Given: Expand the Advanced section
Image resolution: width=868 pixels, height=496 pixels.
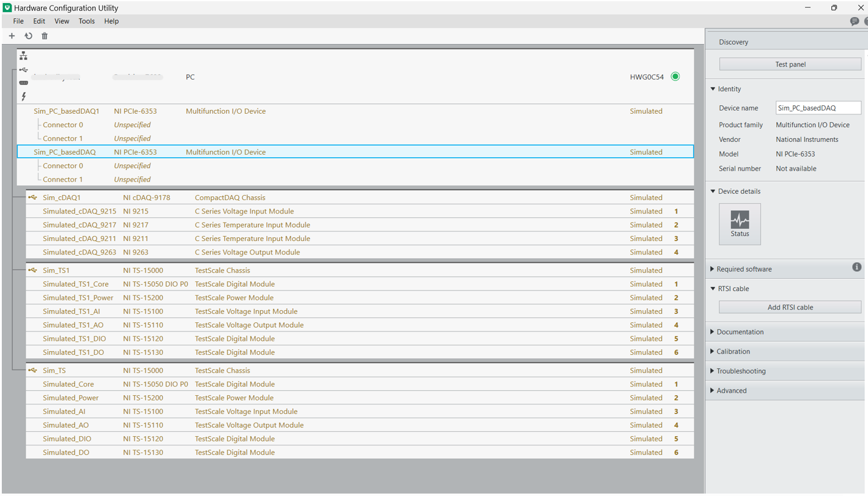Looking at the screenshot, I should [713, 391].
